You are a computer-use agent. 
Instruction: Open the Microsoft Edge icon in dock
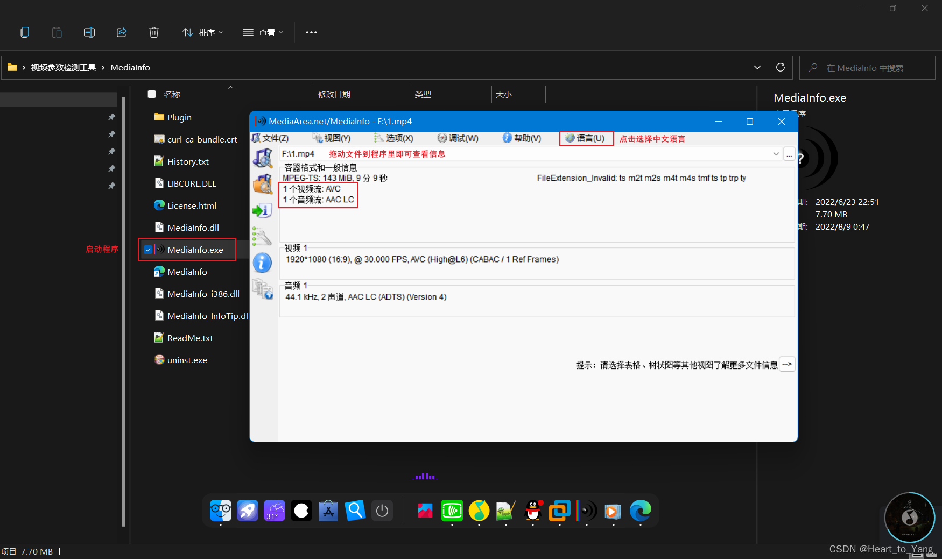pyautogui.click(x=641, y=511)
